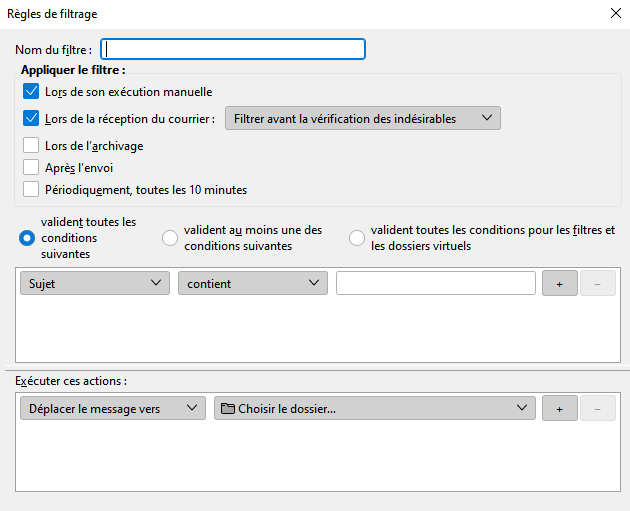Uncheck Lors de son exécution manuelle
The width and height of the screenshot is (630, 511).
point(30,92)
